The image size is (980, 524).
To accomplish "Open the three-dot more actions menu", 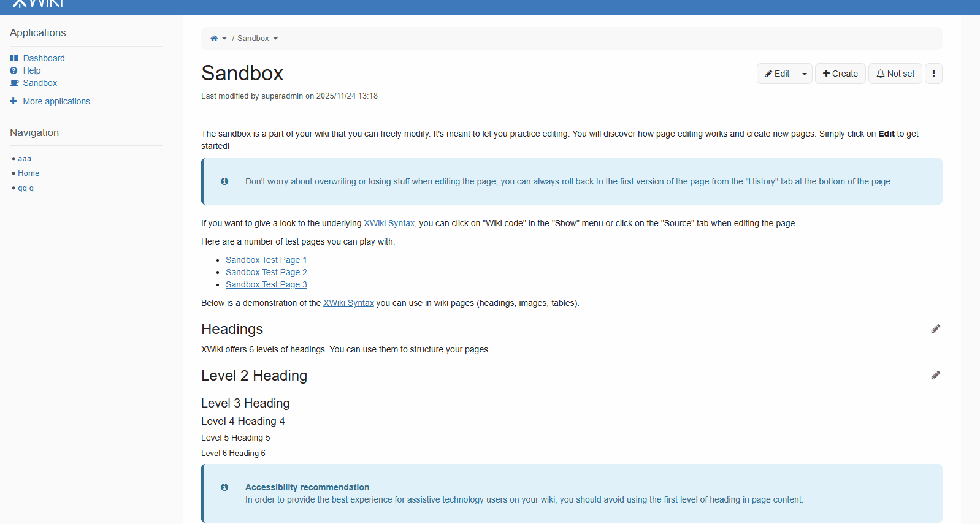I will point(933,74).
